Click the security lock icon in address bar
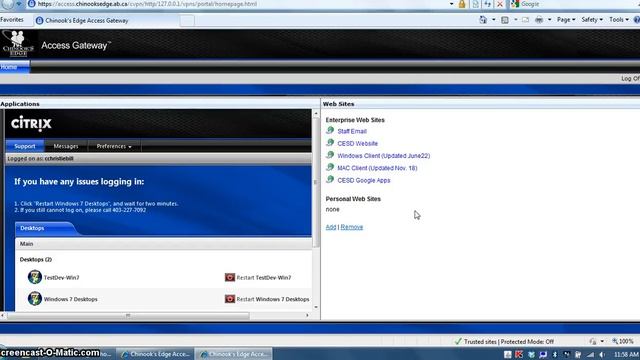 pos(462,4)
